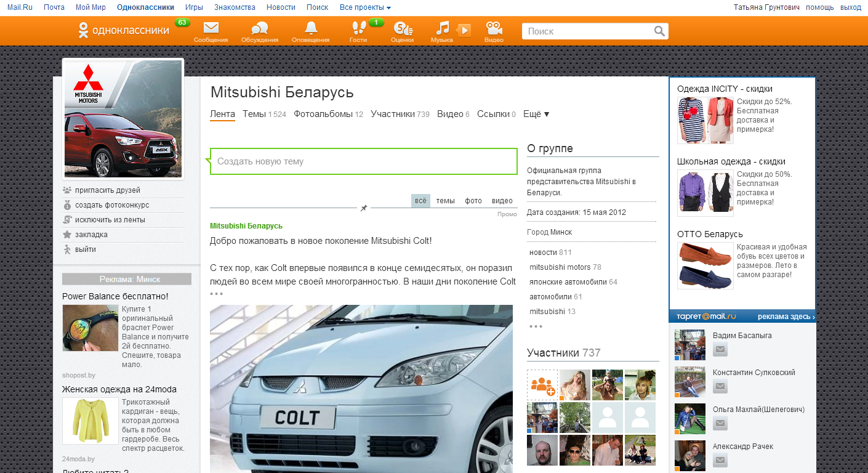Click the помощь help link
This screenshot has height=473, width=868.
tap(820, 7)
